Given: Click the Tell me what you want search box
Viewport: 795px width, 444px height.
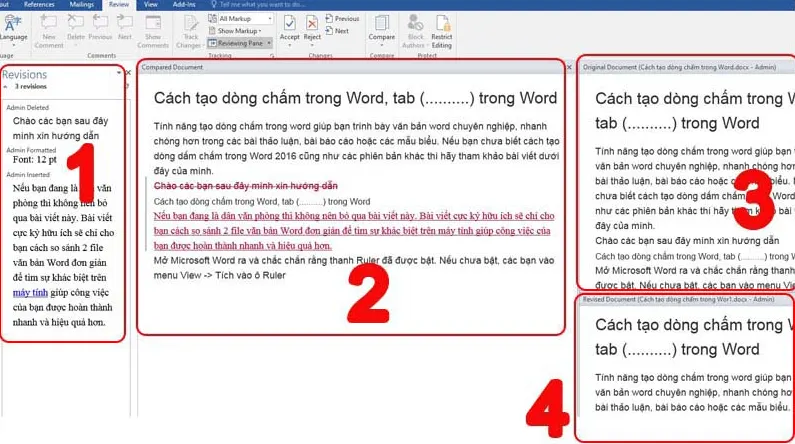Looking at the screenshot, I should tap(259, 5).
